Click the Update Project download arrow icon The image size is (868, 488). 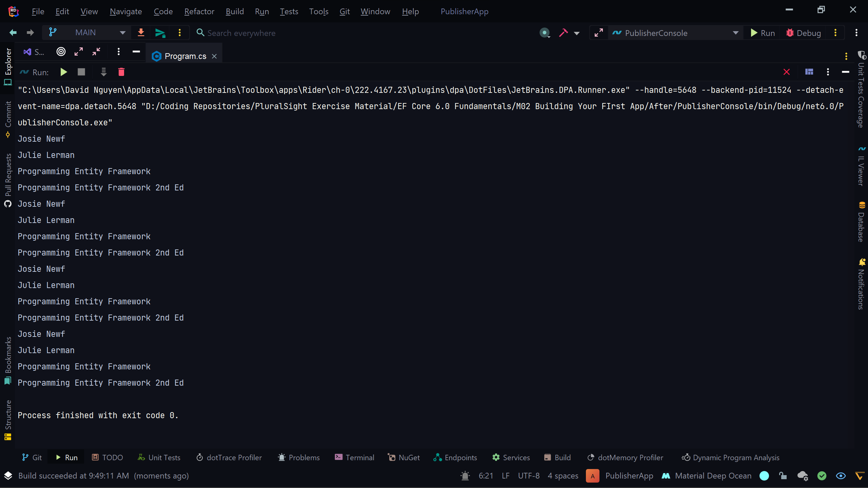pos(141,33)
